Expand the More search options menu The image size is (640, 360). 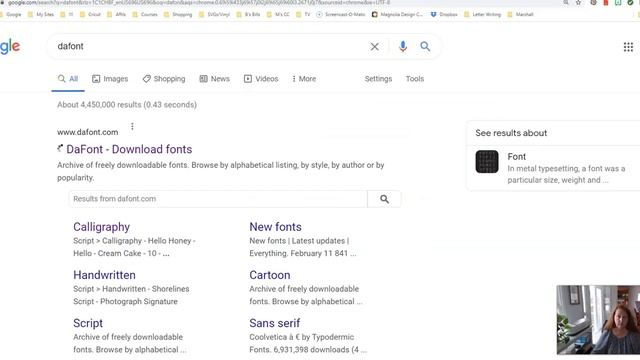point(304,79)
